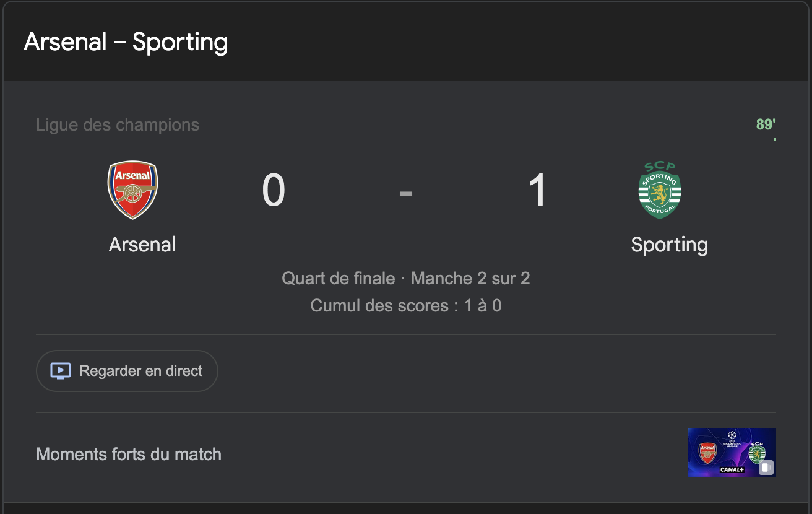812x514 pixels.
Task: Select the Arsenal team name
Action: point(142,245)
